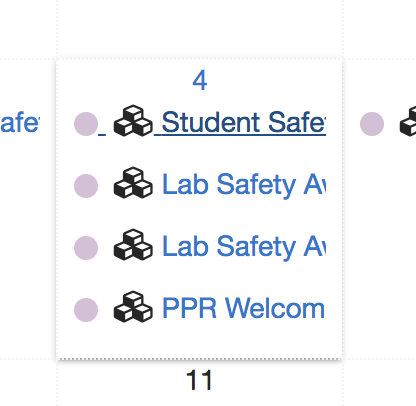This screenshot has height=406, width=416.
Task: Select purple dot of the second Lab Safety event
Action: (x=86, y=248)
